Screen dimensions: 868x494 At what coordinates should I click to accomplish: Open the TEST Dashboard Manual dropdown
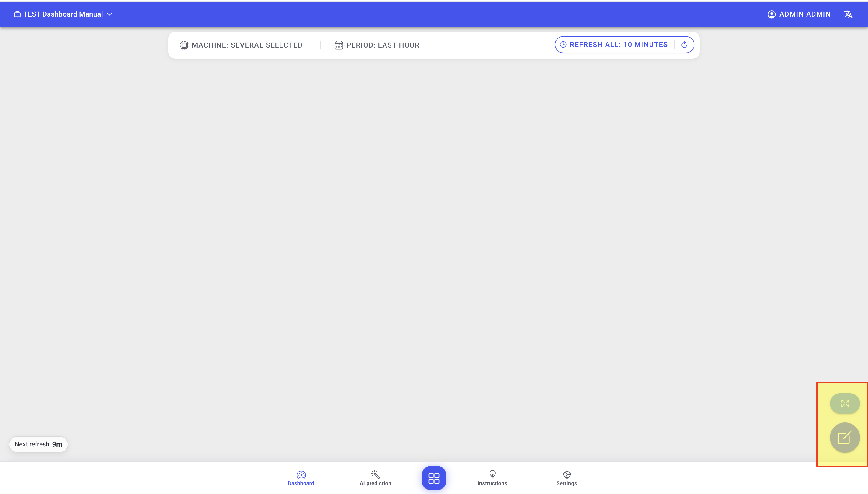(x=63, y=14)
